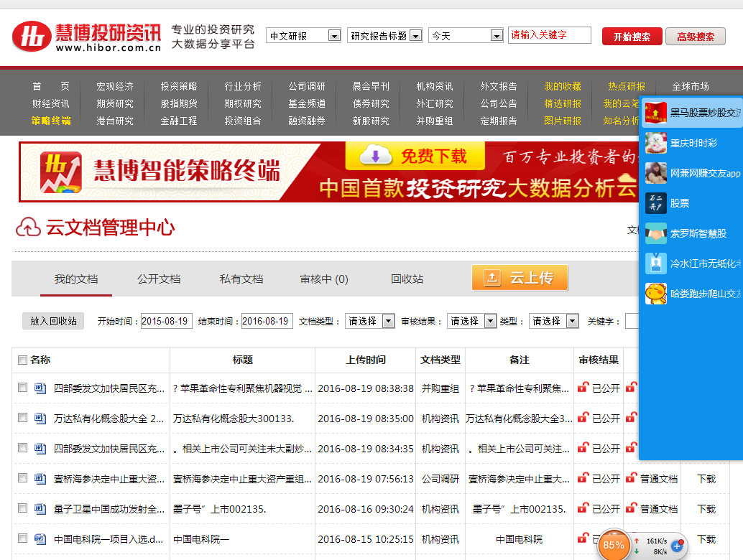Click the orange 85% progress circle
Screen dimensions: 743x560
(613, 546)
